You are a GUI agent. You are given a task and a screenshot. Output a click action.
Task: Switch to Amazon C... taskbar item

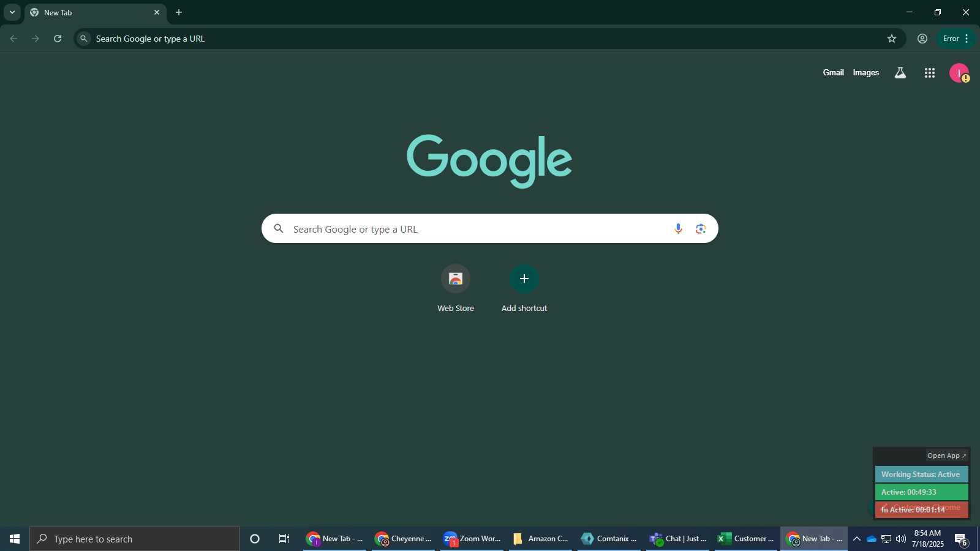(x=540, y=539)
